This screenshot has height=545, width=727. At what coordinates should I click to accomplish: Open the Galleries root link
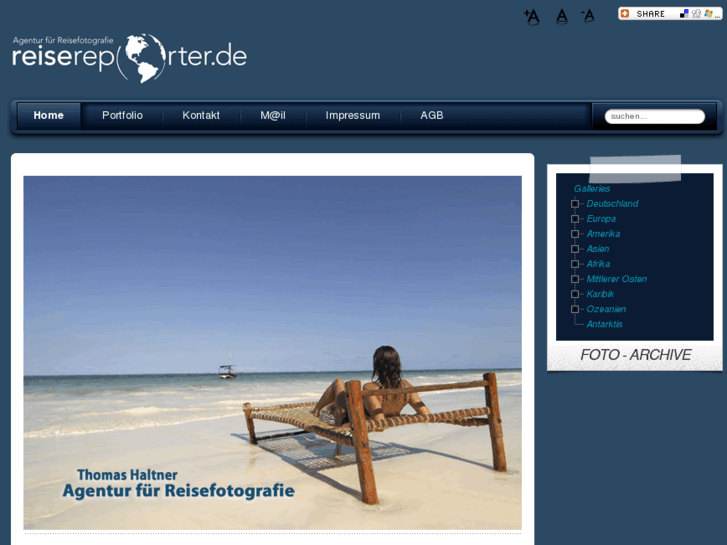pyautogui.click(x=592, y=189)
